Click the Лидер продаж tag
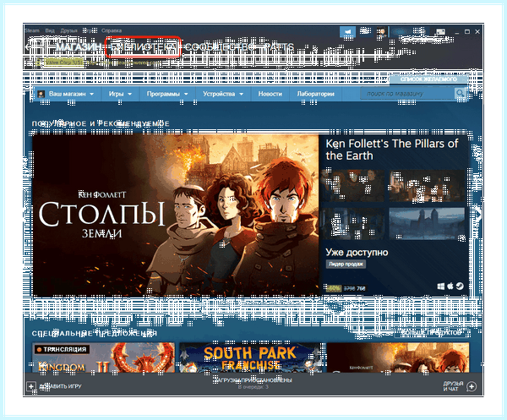 pos(346,265)
